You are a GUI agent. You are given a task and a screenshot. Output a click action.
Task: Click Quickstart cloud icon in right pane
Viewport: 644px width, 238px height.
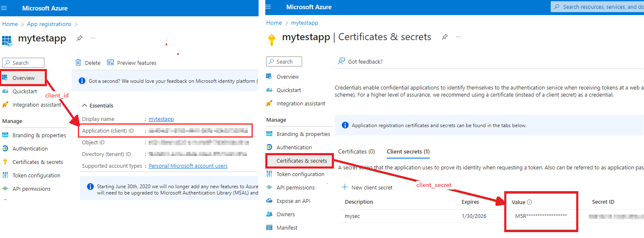pos(269,90)
